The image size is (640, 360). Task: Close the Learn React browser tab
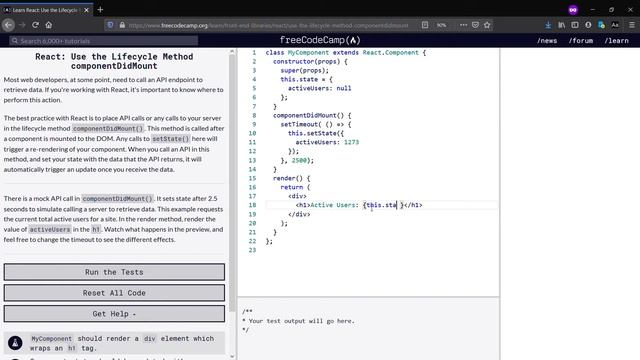pyautogui.click(x=86, y=10)
